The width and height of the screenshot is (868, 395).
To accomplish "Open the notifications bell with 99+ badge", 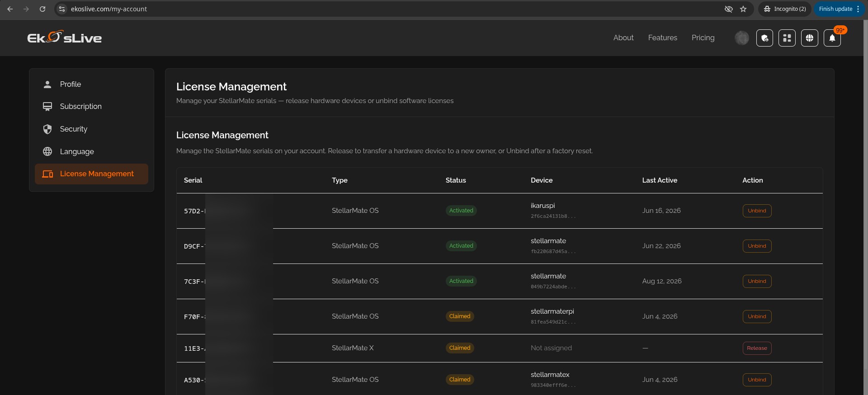I will [x=832, y=38].
